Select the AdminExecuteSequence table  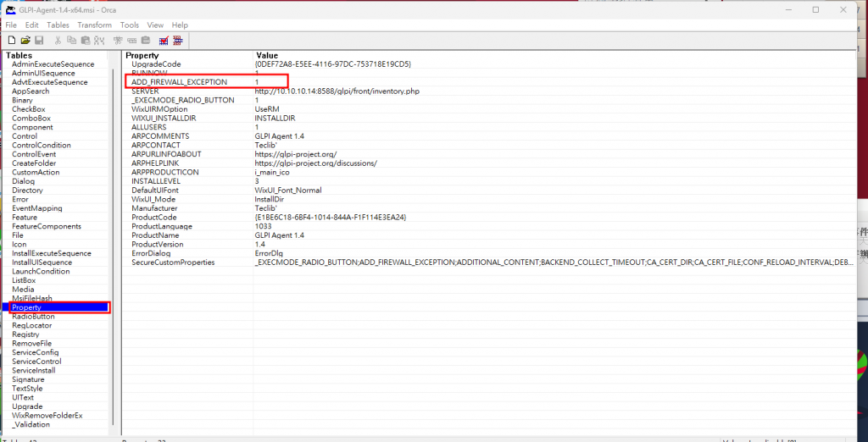[x=53, y=64]
